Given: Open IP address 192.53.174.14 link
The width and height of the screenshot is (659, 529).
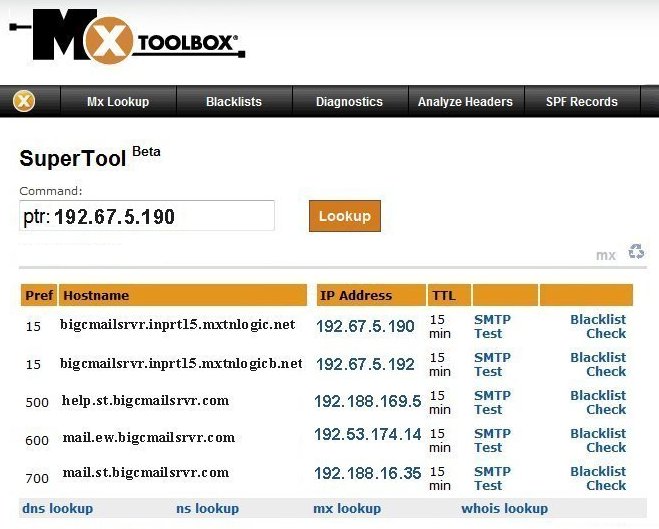Looking at the screenshot, I should click(368, 434).
